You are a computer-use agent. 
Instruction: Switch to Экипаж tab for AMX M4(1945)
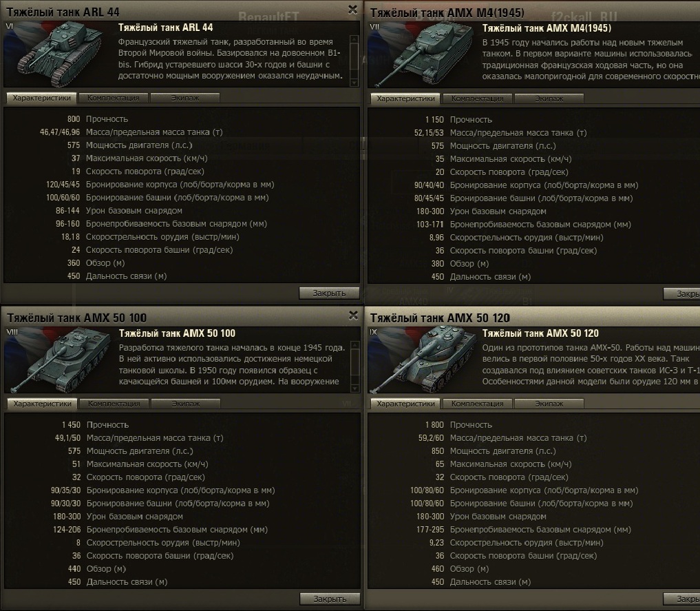(549, 99)
